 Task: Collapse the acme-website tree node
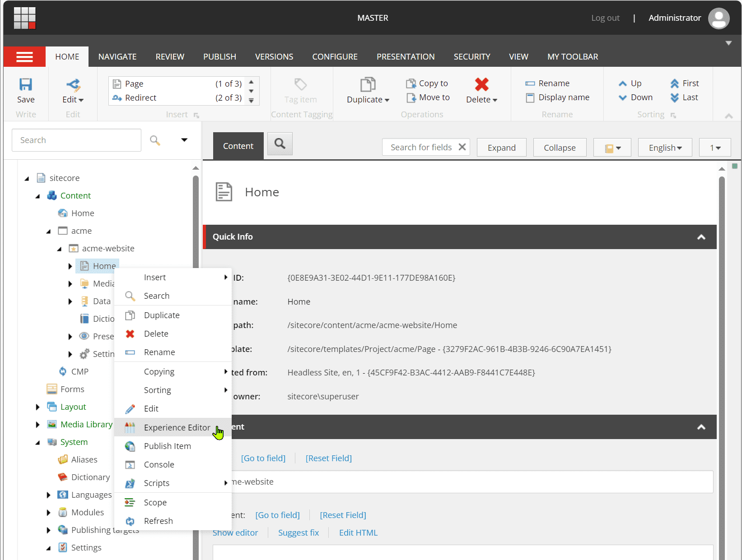coord(60,249)
